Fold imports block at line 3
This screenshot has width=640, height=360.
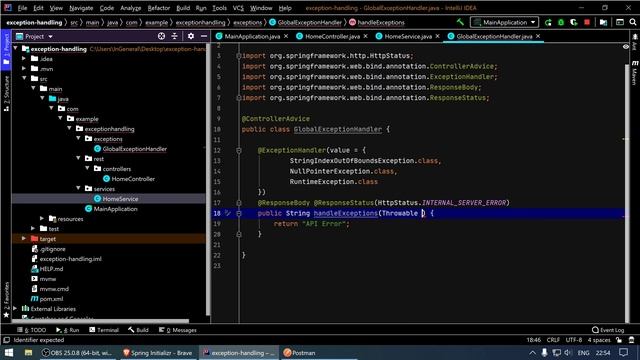tap(239, 56)
